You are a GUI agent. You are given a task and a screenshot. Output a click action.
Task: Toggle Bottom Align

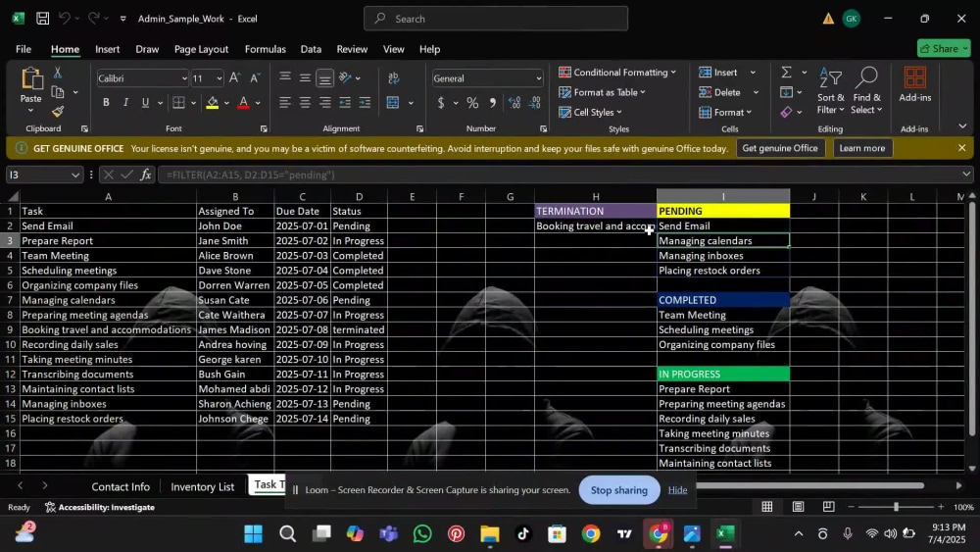click(325, 77)
